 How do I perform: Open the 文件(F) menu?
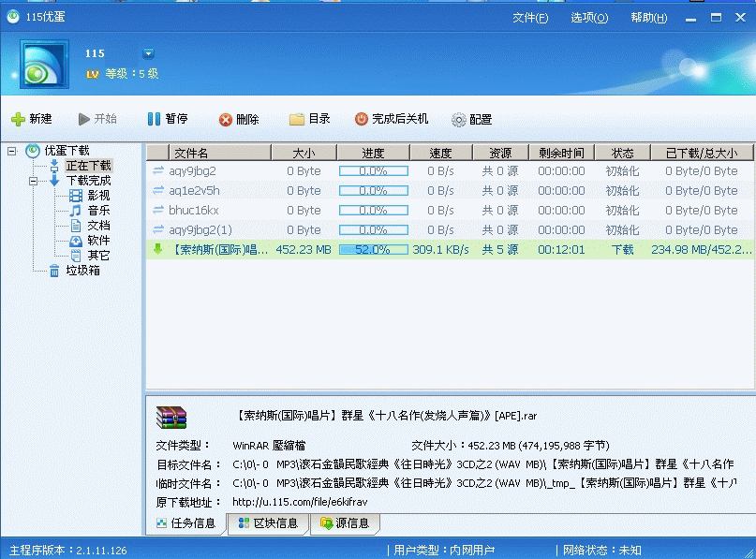pyautogui.click(x=530, y=18)
